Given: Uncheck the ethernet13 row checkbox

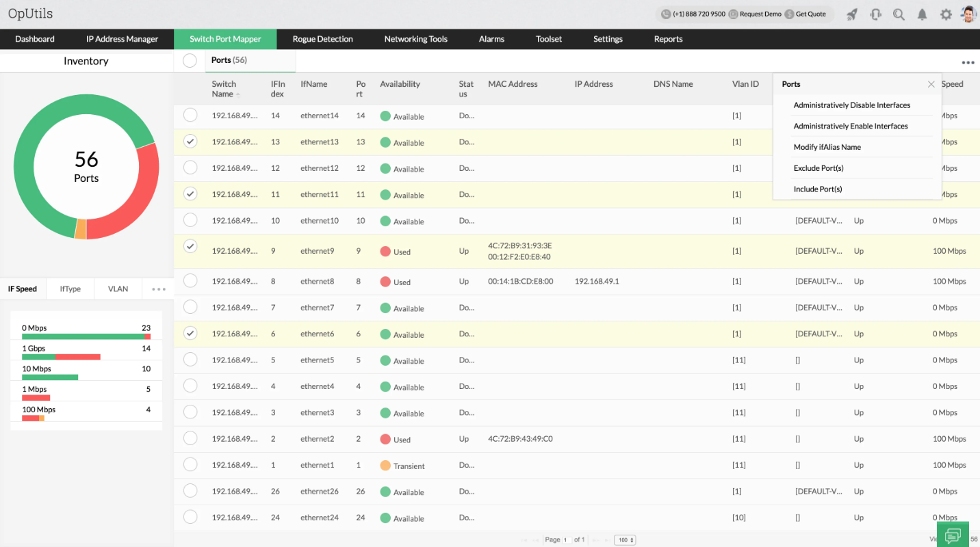Looking at the screenshot, I should pos(190,142).
